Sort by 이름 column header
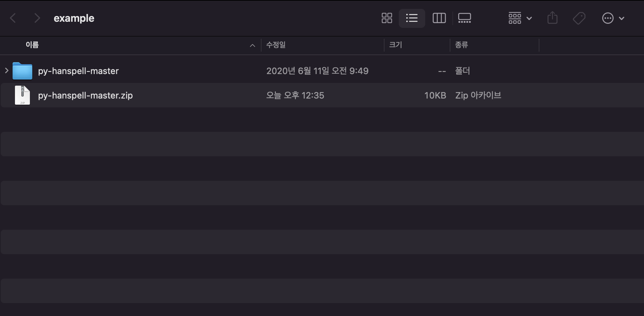 pos(32,45)
